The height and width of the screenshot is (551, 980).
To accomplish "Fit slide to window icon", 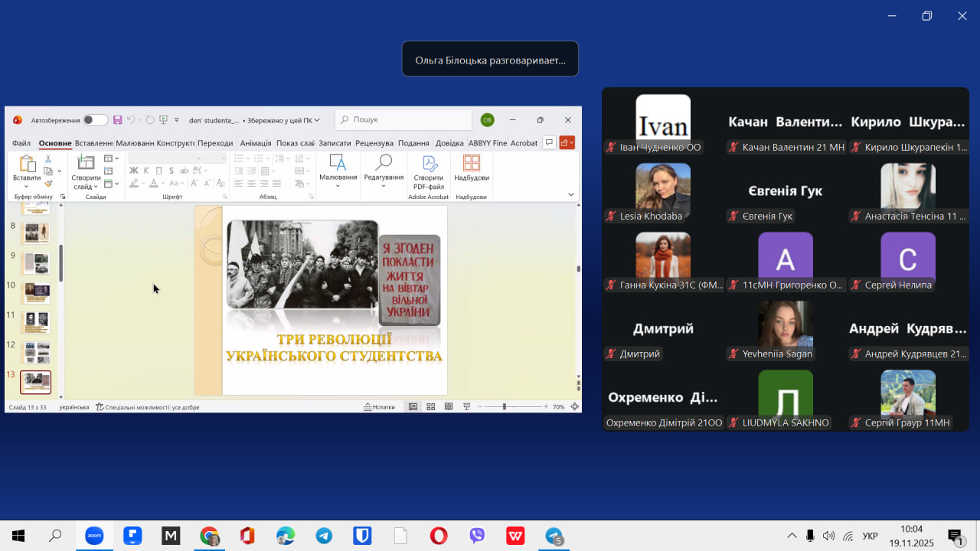I will pos(574,407).
